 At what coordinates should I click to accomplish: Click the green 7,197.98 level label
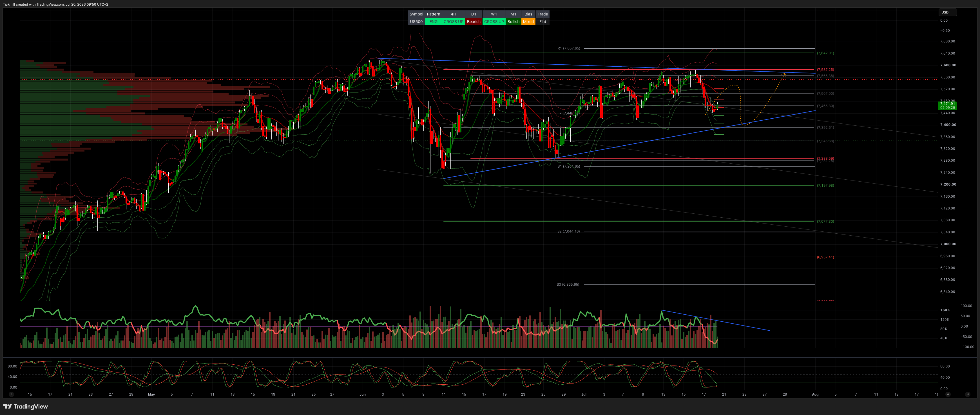click(x=825, y=186)
